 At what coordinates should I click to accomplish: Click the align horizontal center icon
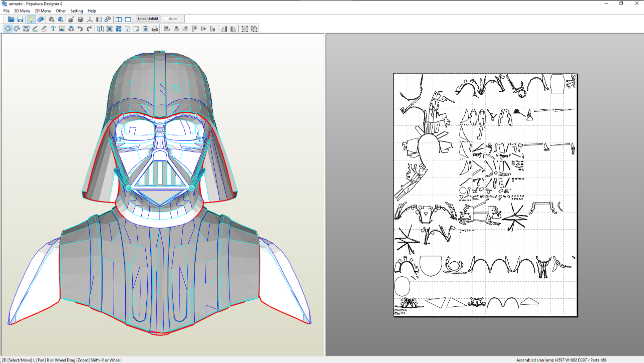176,29
